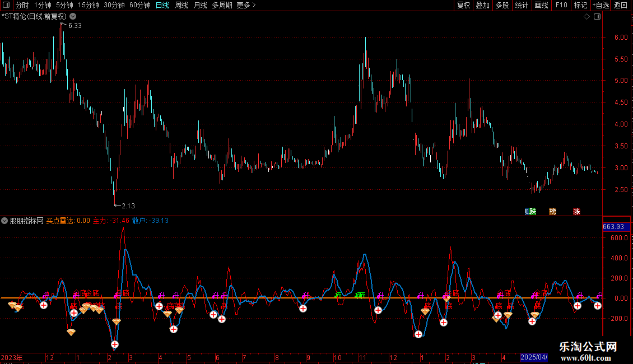Open the *ST精伦 chart dropdown arrow
The height and width of the screenshot is (364, 633).
(x=72, y=17)
